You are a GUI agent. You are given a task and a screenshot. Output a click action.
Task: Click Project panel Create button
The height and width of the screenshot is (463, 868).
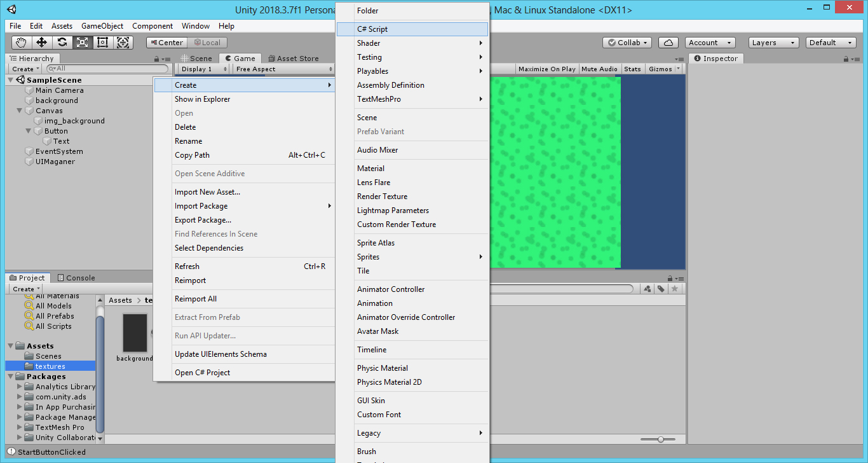click(x=25, y=289)
